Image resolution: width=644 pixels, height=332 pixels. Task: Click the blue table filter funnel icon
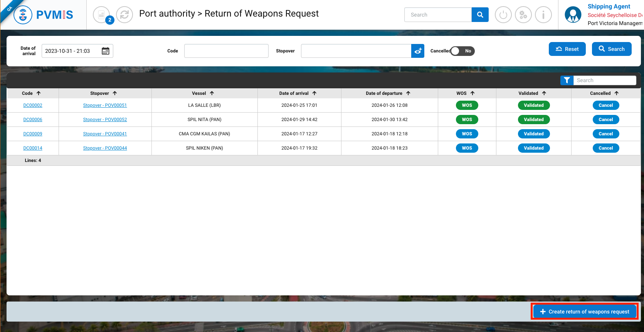(567, 80)
